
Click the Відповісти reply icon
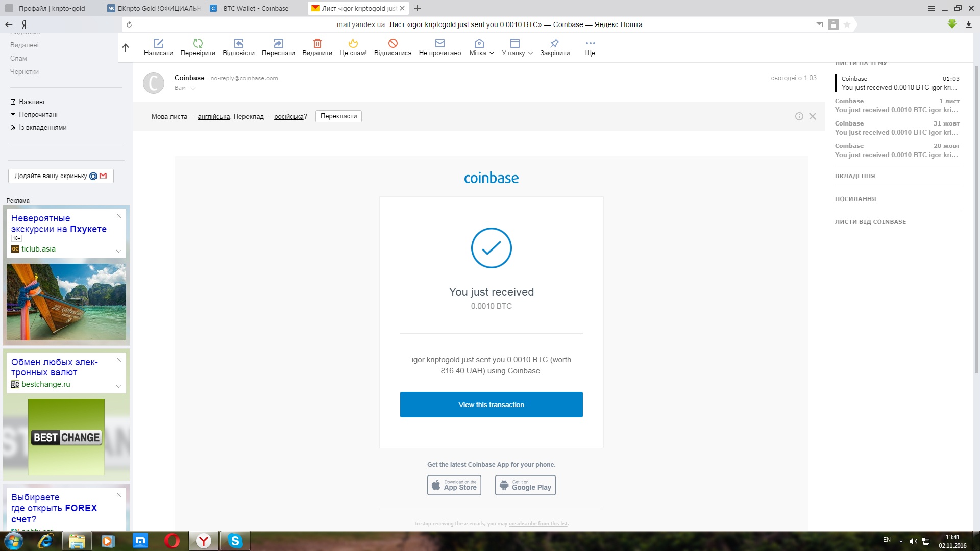(238, 44)
